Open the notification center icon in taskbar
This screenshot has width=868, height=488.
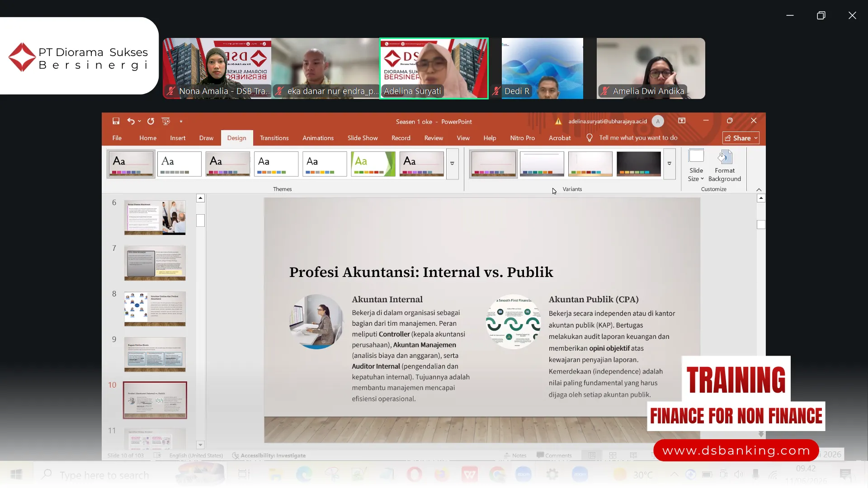point(845,474)
